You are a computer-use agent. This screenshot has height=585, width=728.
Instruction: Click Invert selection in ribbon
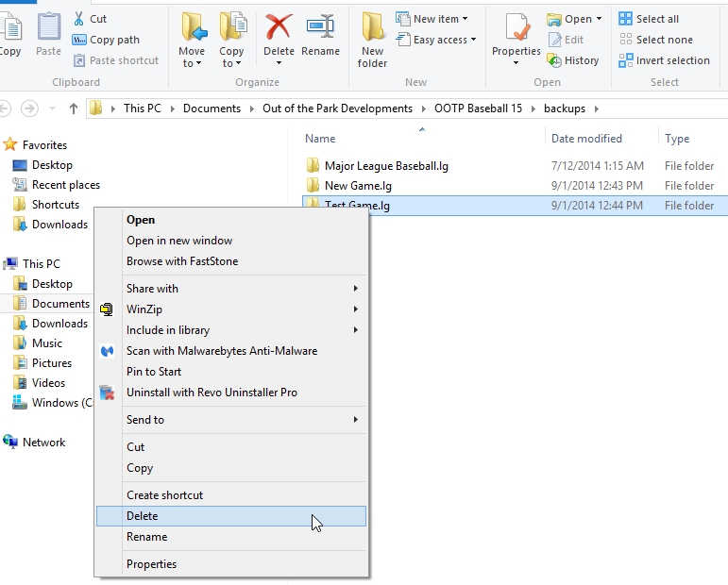coord(664,60)
